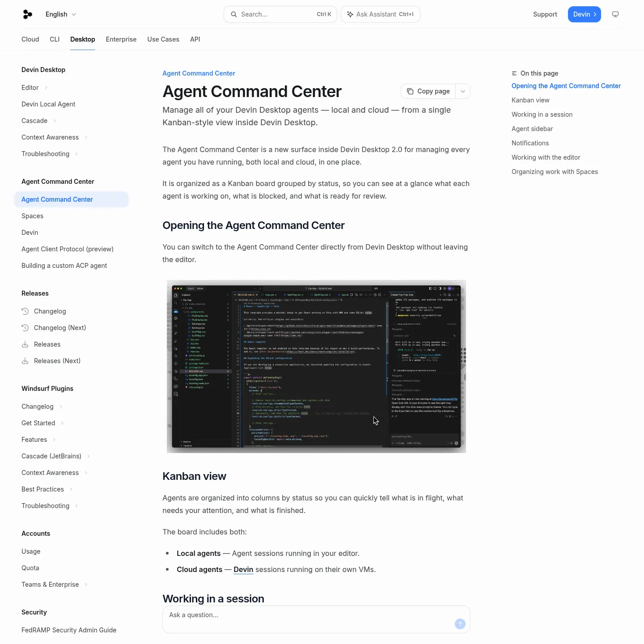Expand the Cascade sidebar section
This screenshot has height=644, width=644.
click(55, 121)
